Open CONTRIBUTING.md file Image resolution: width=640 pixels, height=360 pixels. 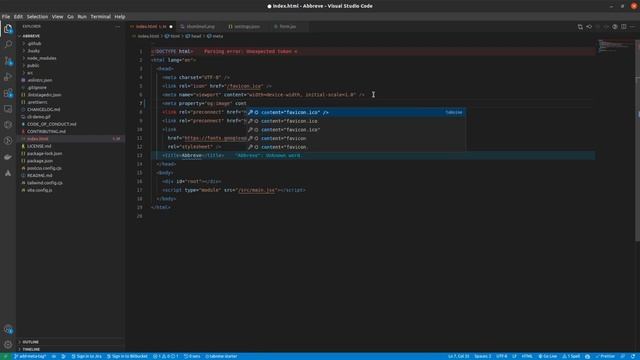coord(46,131)
